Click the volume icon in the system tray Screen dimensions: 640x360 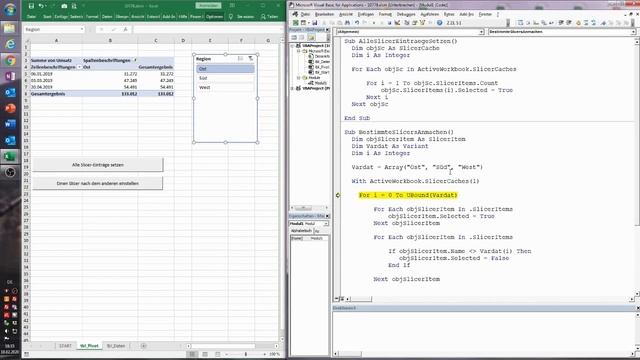pyautogui.click(x=7, y=331)
